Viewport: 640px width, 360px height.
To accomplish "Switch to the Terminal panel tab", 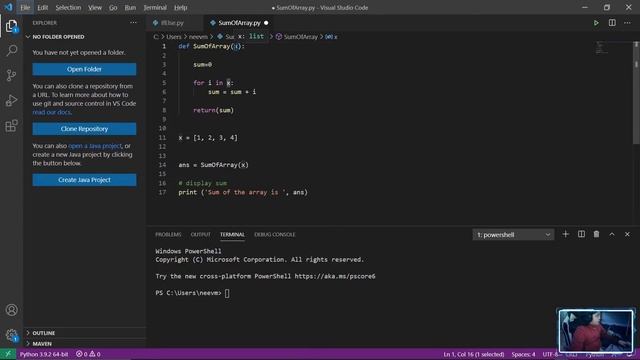I will click(x=232, y=234).
